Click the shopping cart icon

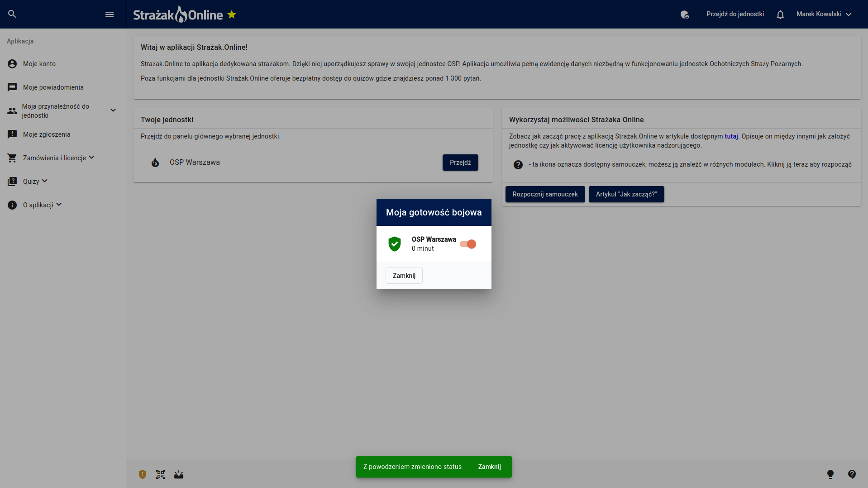pyautogui.click(x=12, y=158)
